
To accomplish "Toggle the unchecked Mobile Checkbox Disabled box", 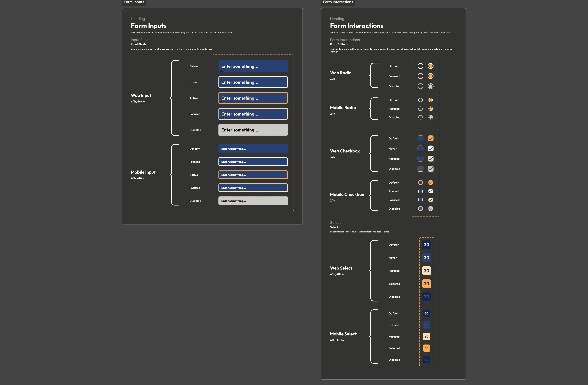I will pyautogui.click(x=420, y=208).
